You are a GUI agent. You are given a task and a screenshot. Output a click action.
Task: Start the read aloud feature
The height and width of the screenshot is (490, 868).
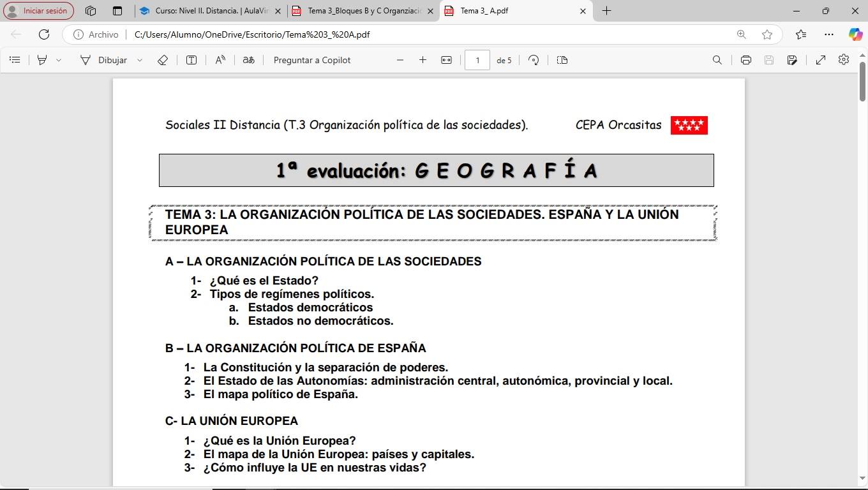220,60
